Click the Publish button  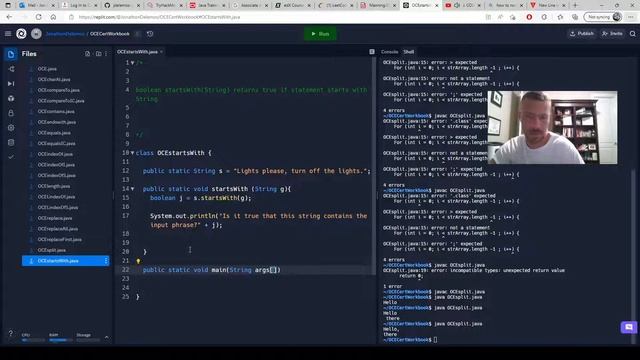(x=582, y=34)
